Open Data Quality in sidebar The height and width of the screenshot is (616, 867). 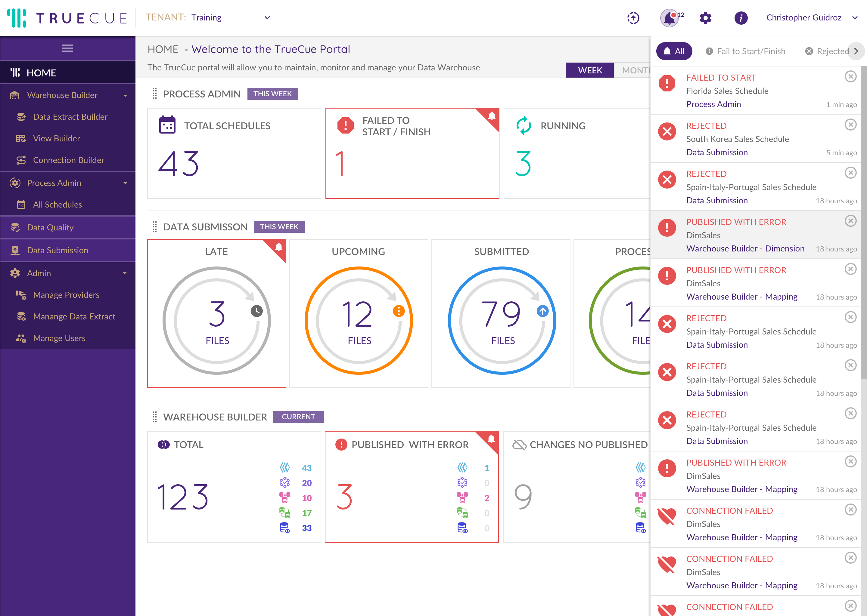pyautogui.click(x=50, y=228)
